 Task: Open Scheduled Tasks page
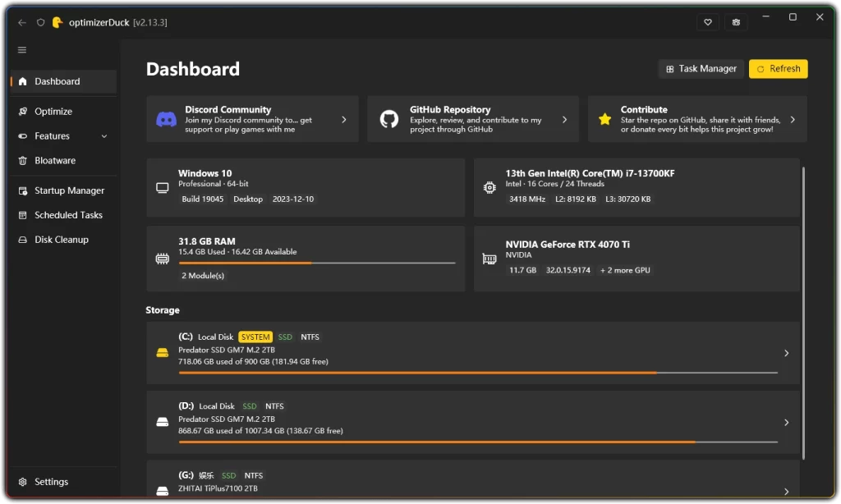coord(63,216)
